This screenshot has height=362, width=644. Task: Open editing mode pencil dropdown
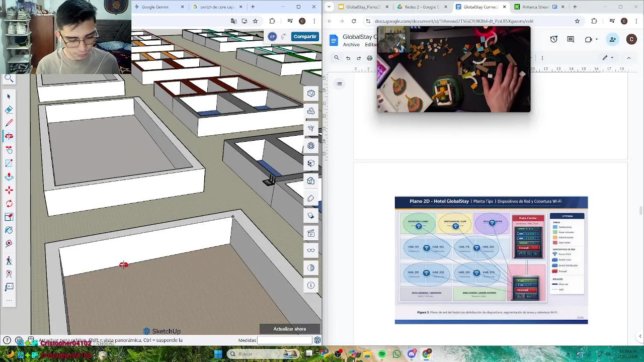(x=608, y=58)
